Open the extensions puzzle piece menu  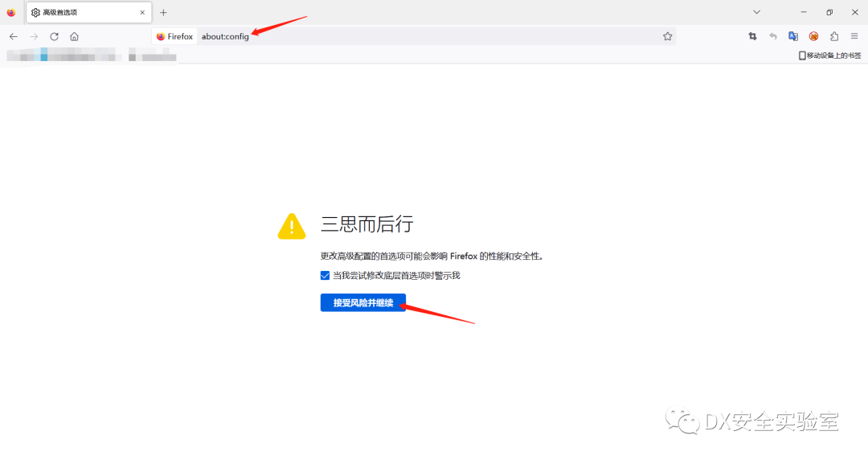834,36
